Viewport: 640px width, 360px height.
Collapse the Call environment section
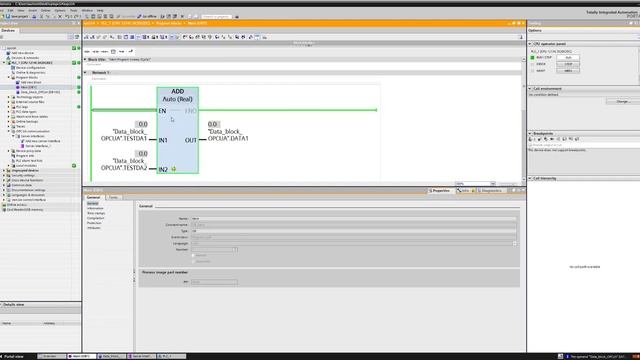pyautogui.click(x=530, y=89)
